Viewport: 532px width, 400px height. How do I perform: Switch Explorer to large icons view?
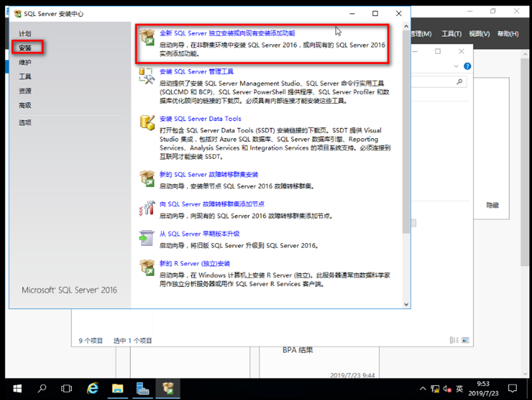[x=466, y=340]
